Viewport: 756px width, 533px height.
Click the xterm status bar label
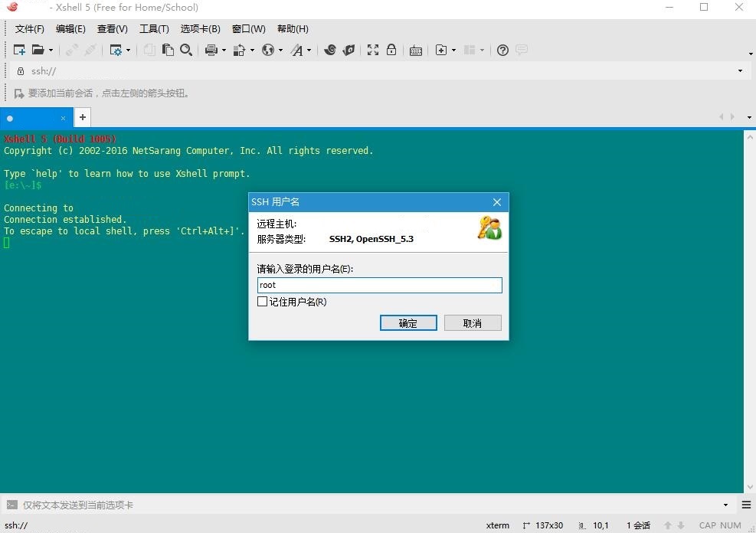[x=498, y=525]
